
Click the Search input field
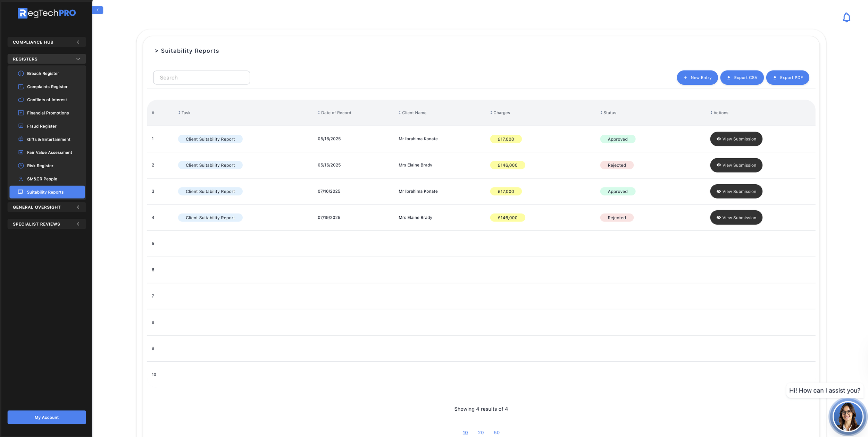tap(201, 78)
